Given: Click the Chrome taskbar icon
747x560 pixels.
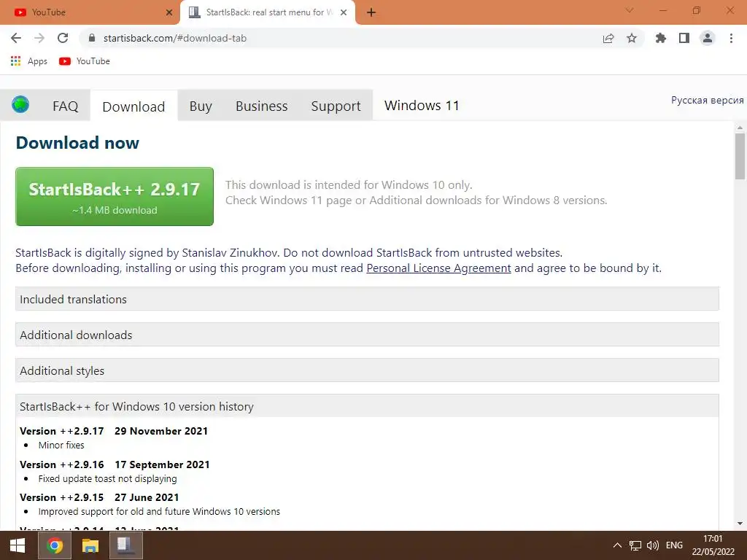Looking at the screenshot, I should point(54,545).
